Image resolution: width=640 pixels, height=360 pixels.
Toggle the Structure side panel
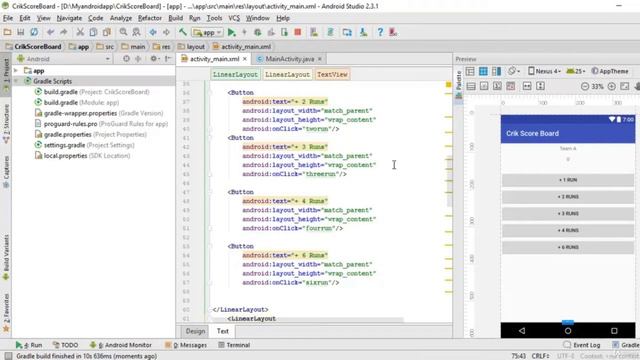point(6,123)
